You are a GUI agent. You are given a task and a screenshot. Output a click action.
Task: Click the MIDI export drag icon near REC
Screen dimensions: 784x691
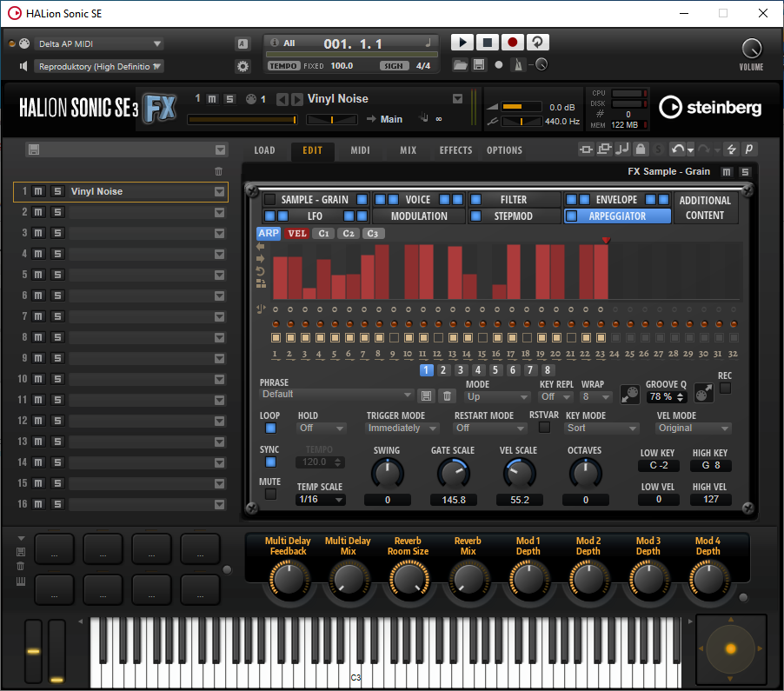coord(703,394)
